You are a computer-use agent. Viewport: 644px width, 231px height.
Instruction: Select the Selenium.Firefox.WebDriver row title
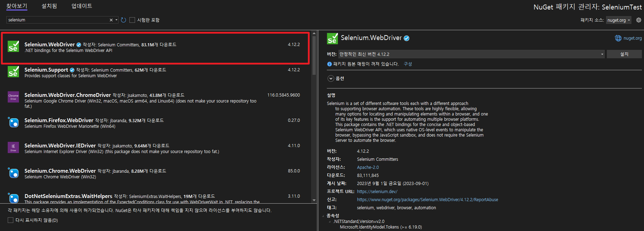[x=59, y=120]
